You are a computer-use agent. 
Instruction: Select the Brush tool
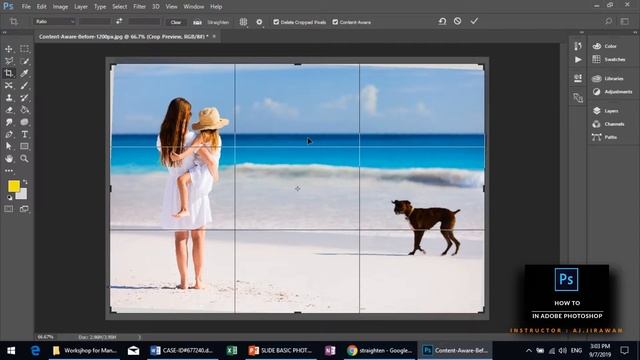click(24, 85)
